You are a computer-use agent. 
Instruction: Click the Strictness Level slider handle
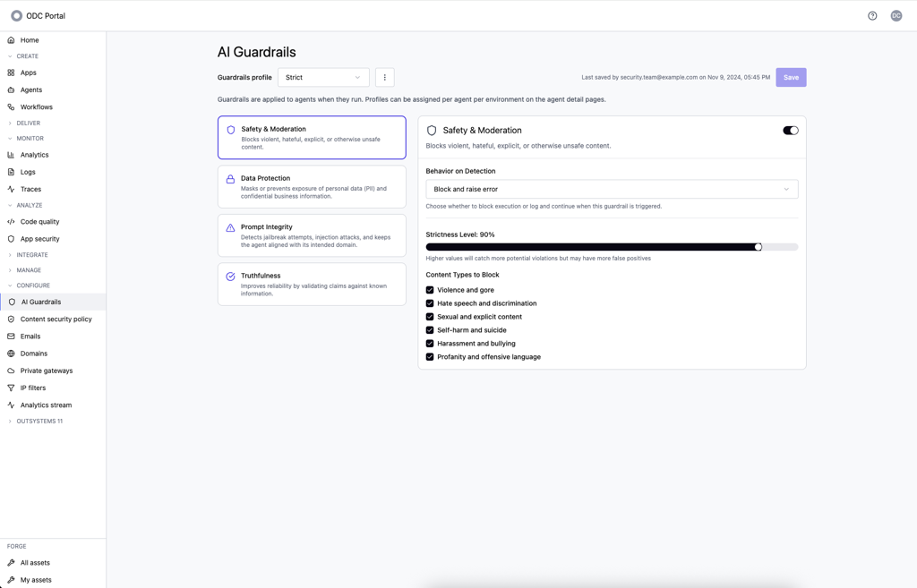pos(758,247)
